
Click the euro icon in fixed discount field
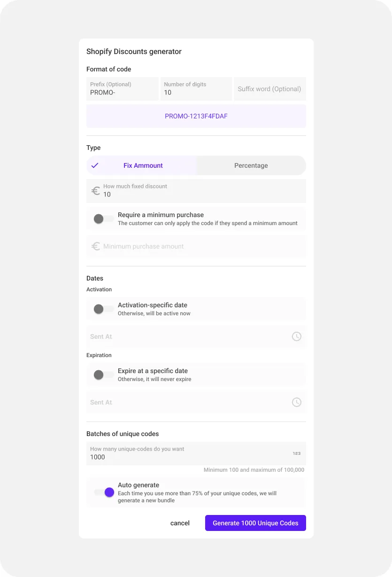click(96, 191)
